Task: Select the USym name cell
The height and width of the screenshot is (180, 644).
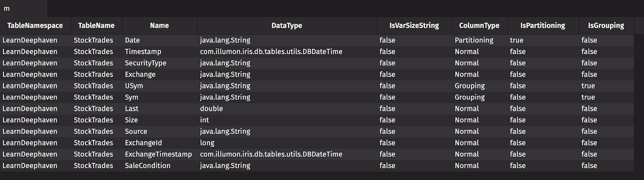Action: tap(134, 86)
